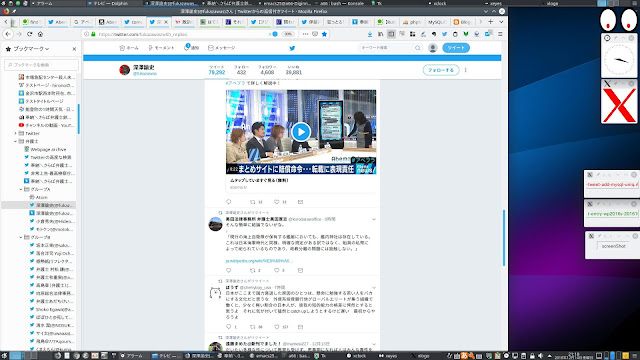Click the Twitter bird logo in header
This screenshot has height=360, width=640.
[x=292, y=48]
